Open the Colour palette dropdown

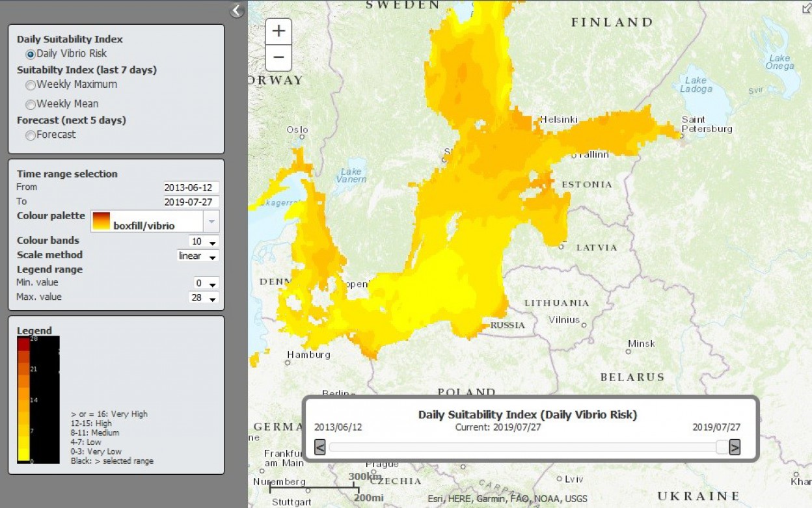pos(211,222)
